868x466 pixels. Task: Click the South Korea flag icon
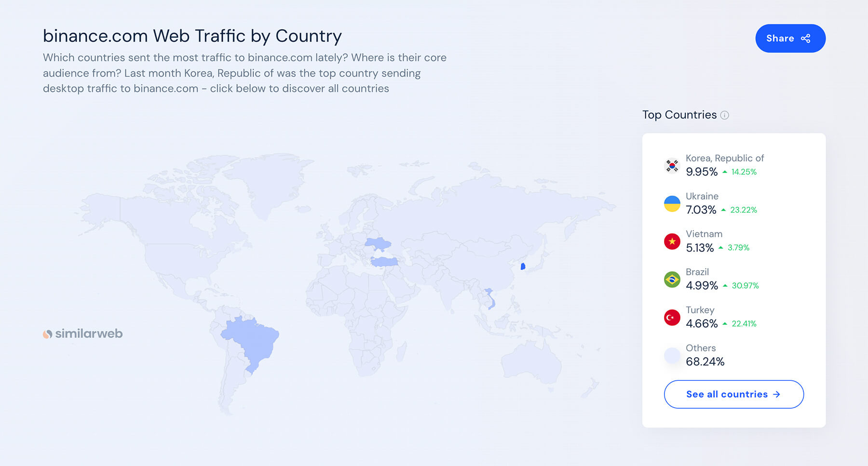672,165
